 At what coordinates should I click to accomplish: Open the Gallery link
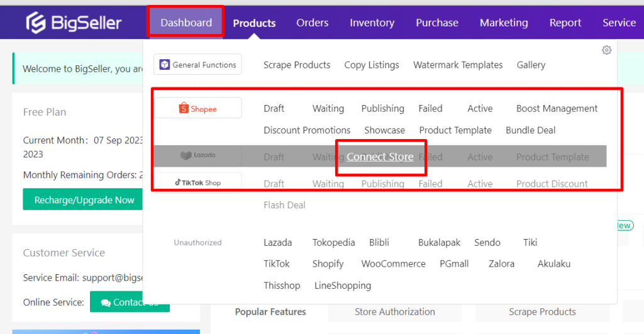coord(531,65)
